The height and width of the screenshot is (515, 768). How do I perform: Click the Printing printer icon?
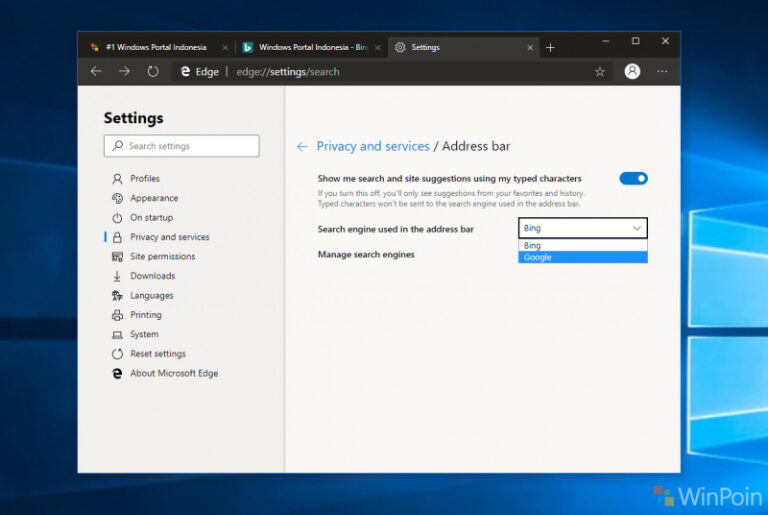click(x=117, y=315)
